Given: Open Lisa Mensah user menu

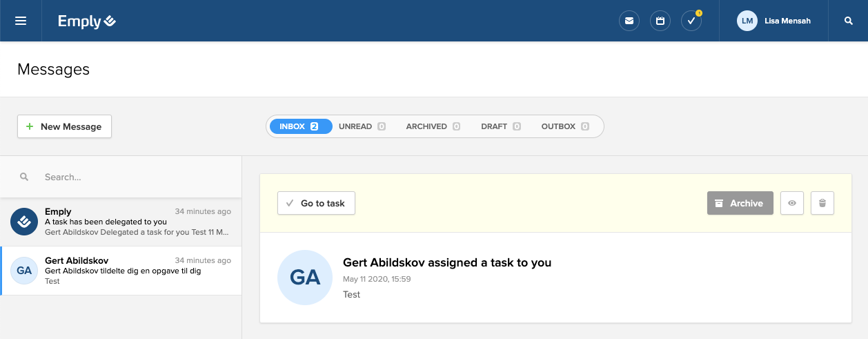Looking at the screenshot, I should (x=787, y=21).
